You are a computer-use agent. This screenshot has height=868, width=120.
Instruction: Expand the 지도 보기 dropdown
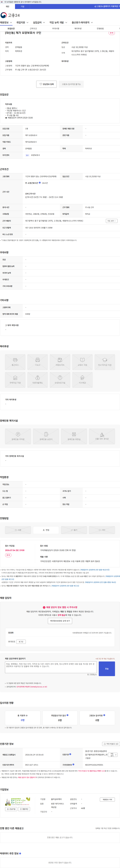pyautogui.click(x=112, y=221)
